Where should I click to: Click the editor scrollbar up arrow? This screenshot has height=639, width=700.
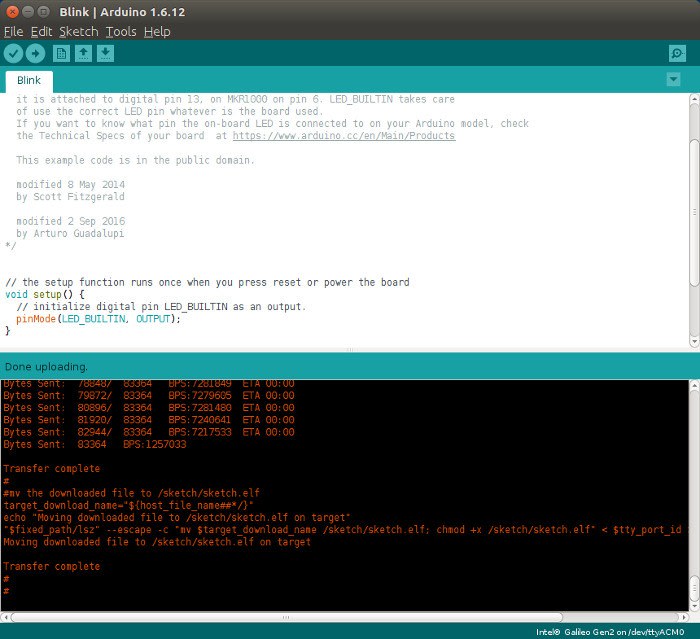coord(694,98)
